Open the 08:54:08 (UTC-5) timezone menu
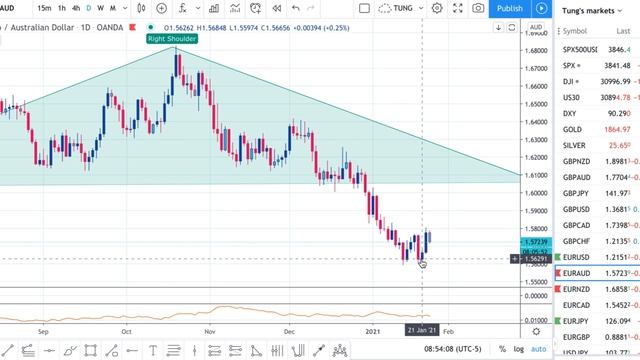Image resolution: width=640 pixels, height=360 pixels. [x=453, y=349]
